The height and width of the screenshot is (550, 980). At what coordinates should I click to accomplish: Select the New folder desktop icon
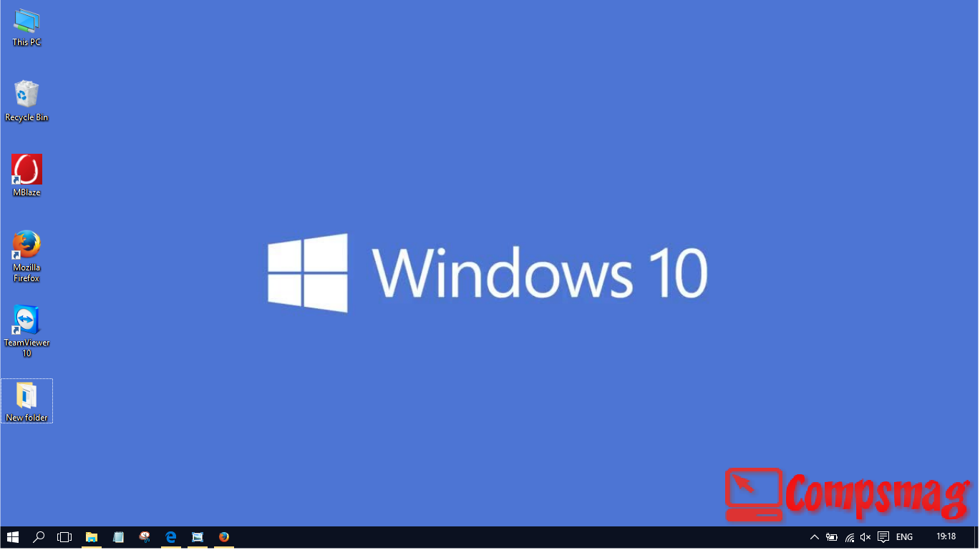[26, 401]
